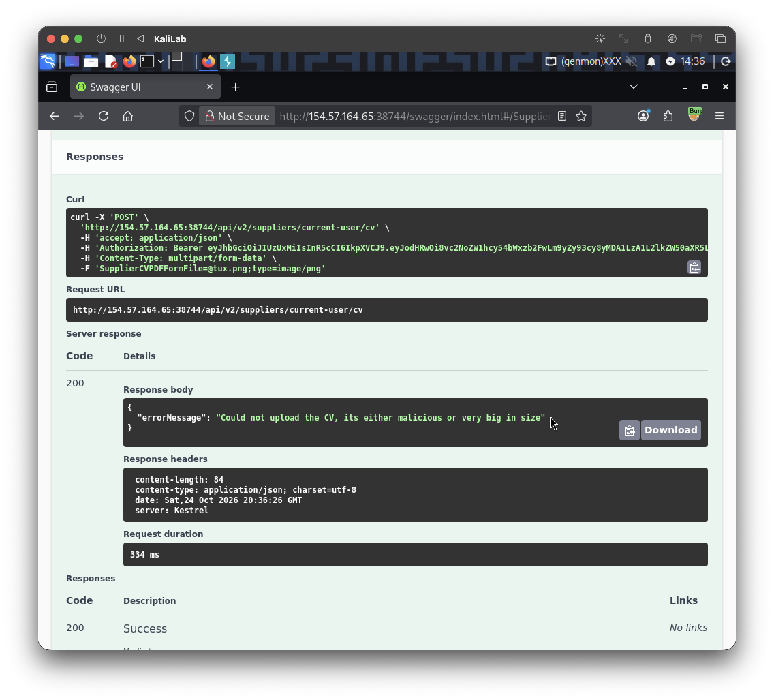This screenshot has height=700, width=774.
Task: Toggle mouse capture in VM toolbar
Action: [600, 39]
